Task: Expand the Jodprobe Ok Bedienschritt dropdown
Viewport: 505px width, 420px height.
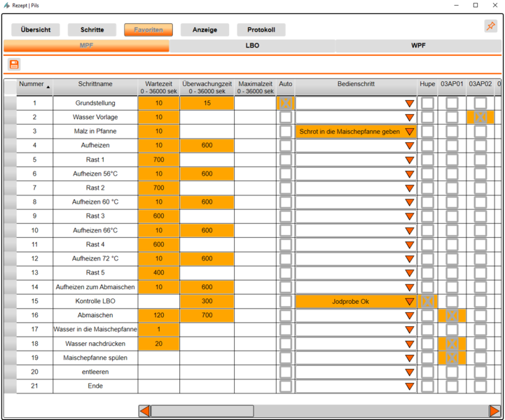Action: point(410,302)
